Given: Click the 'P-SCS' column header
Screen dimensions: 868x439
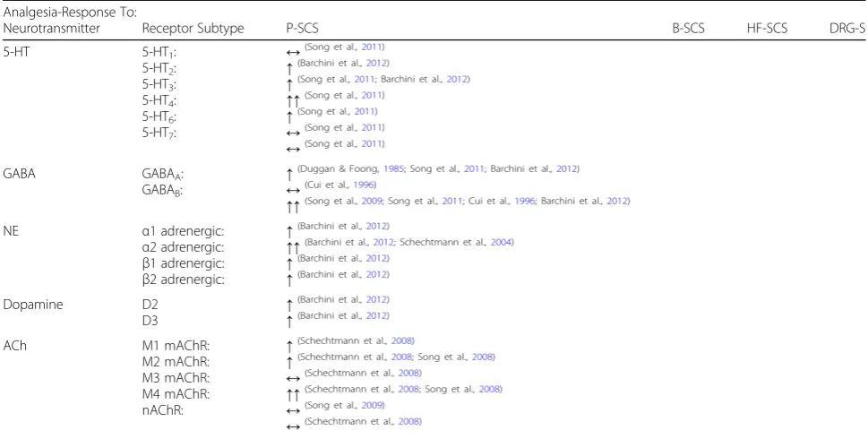Looking at the screenshot, I should point(302,29).
